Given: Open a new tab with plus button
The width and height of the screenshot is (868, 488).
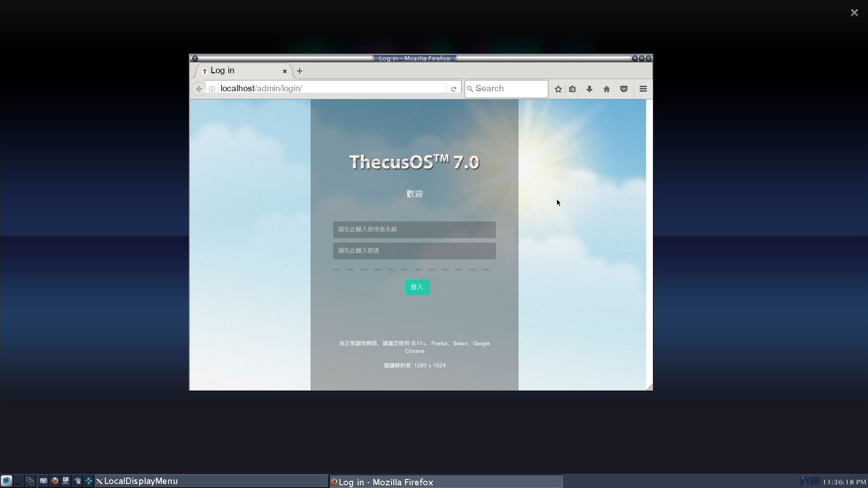Looking at the screenshot, I should (300, 71).
